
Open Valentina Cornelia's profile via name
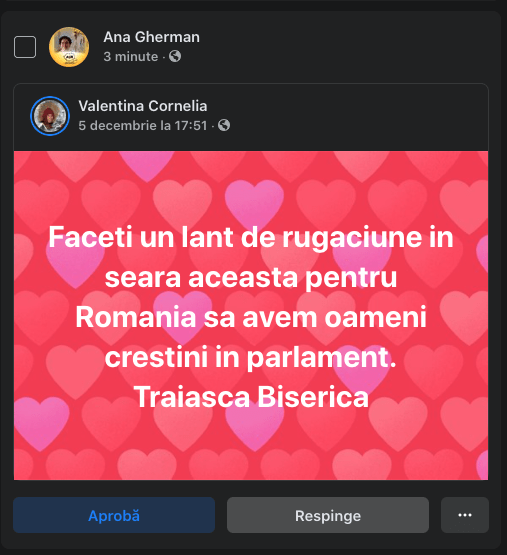pyautogui.click(x=143, y=106)
